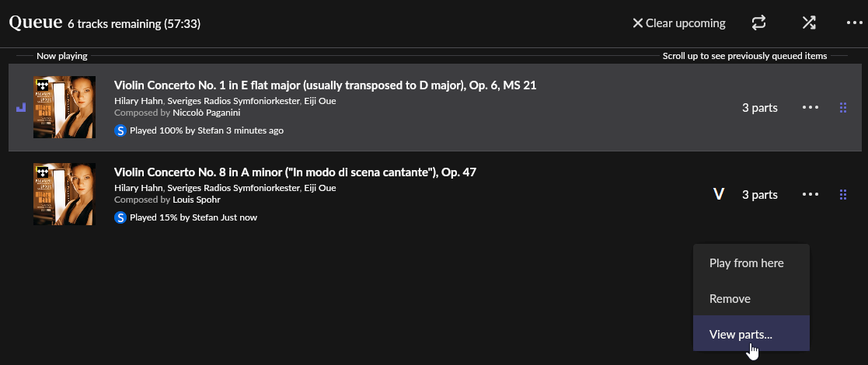Select View parts... menu option
868x365 pixels.
[741, 335]
